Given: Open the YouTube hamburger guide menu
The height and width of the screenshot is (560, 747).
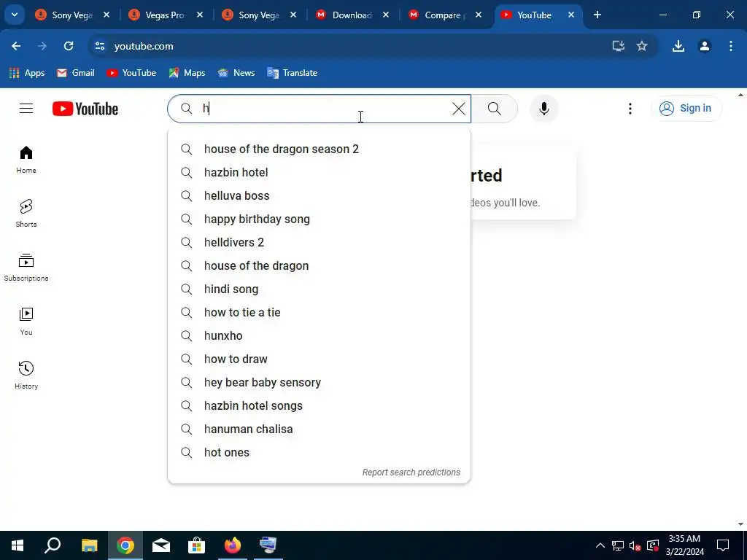Looking at the screenshot, I should point(26,109).
